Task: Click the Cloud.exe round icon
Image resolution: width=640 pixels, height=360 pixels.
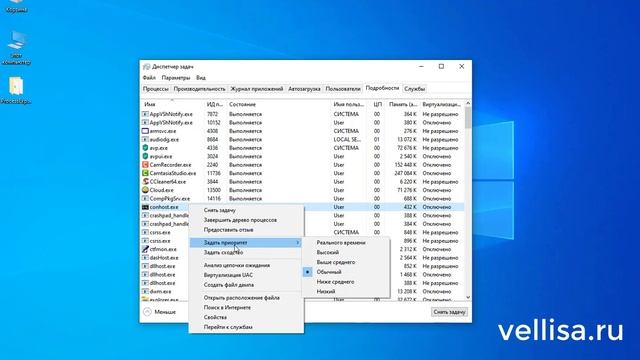Action: point(145,190)
